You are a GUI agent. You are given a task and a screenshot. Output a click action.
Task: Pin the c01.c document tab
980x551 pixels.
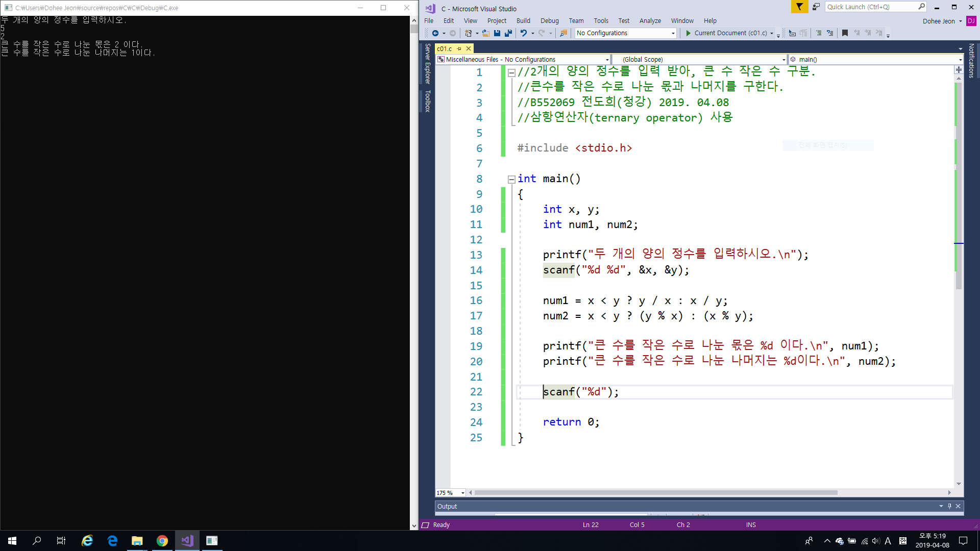(459, 48)
